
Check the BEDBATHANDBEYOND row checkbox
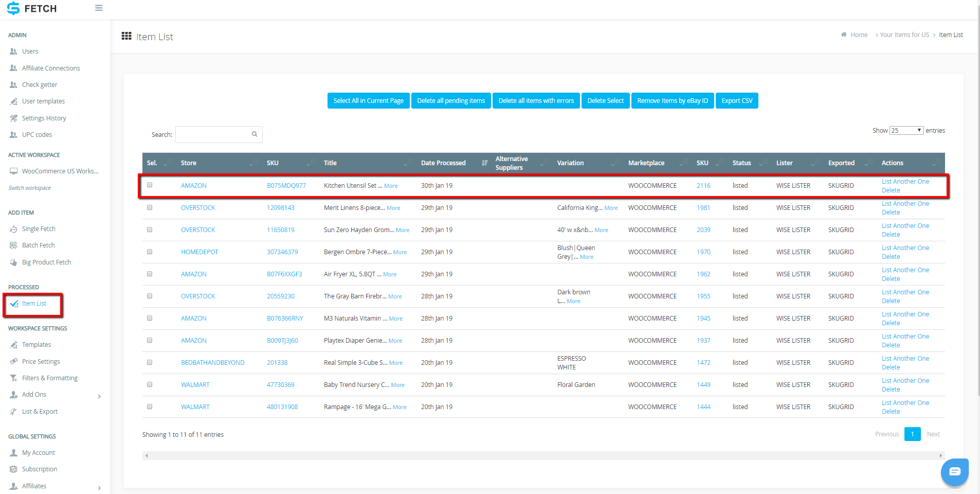pos(150,362)
